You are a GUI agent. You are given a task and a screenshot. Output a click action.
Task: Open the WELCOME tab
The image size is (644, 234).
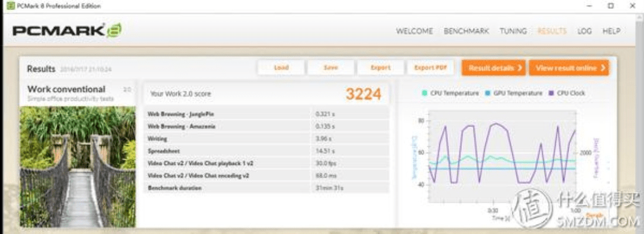(415, 31)
